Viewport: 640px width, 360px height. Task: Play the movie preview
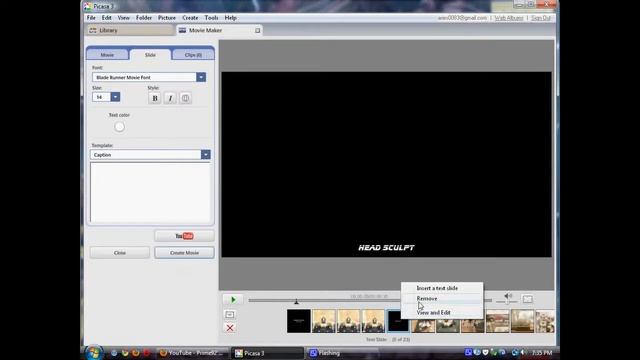tap(233, 300)
